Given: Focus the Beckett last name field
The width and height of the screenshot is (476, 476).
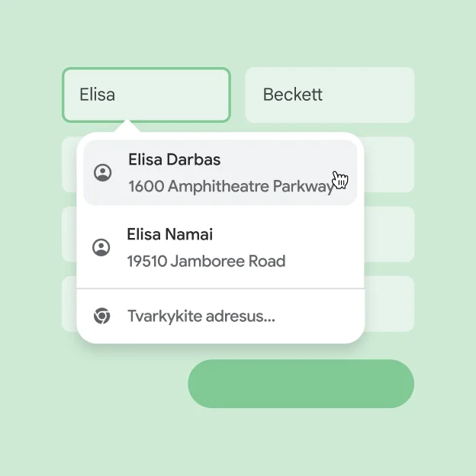Looking at the screenshot, I should (330, 95).
